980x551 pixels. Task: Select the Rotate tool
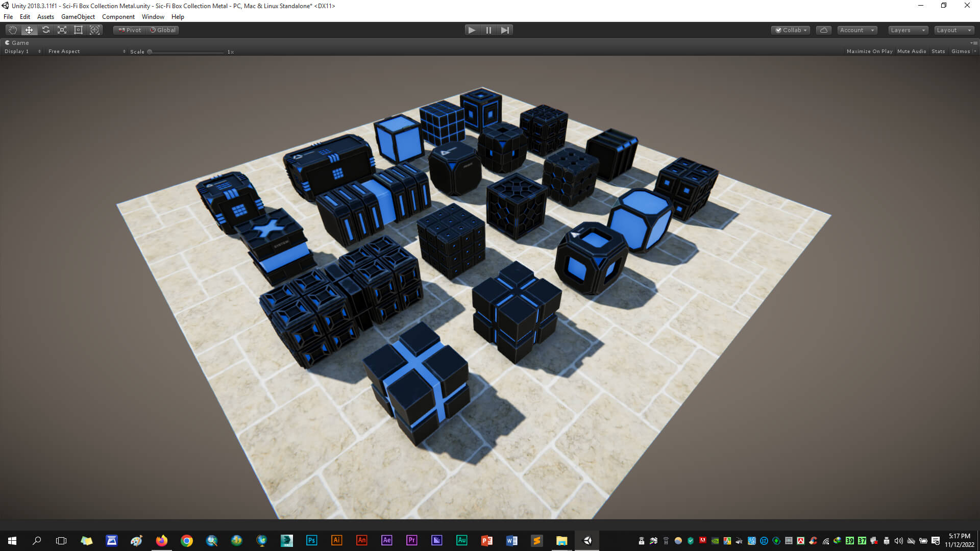[x=46, y=30]
